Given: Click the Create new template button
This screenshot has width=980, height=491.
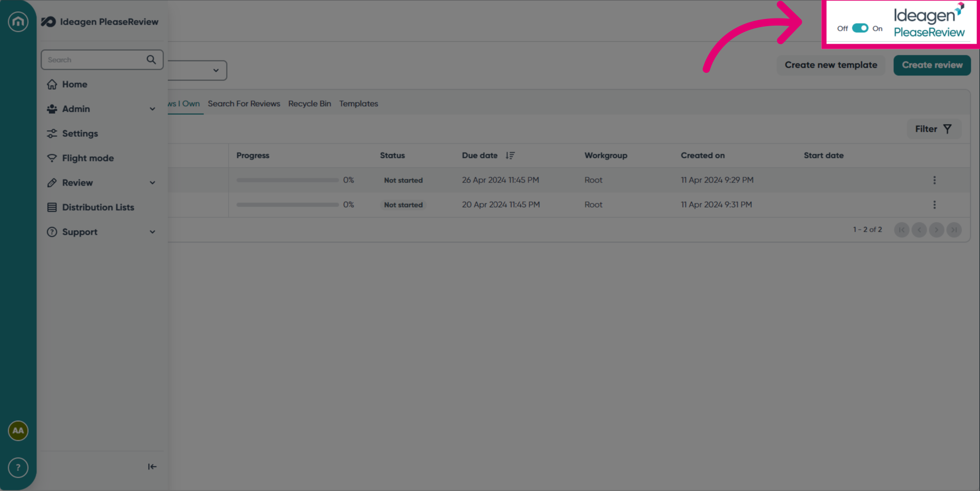Looking at the screenshot, I should pos(831,65).
